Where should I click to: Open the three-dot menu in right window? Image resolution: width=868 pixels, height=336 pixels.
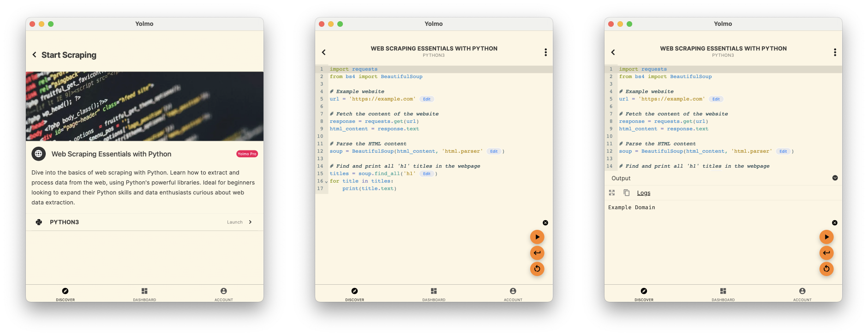point(835,52)
